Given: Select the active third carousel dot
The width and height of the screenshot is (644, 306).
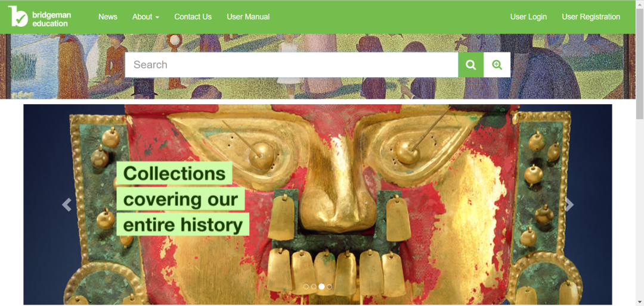Looking at the screenshot, I should (321, 287).
